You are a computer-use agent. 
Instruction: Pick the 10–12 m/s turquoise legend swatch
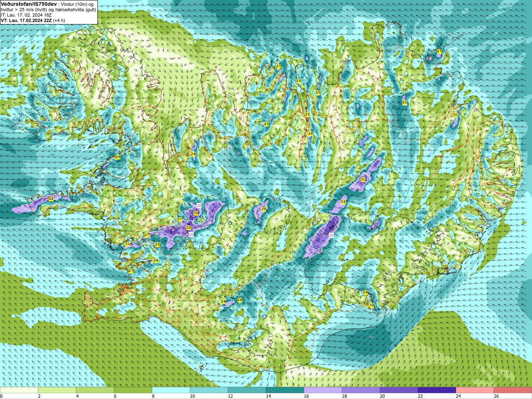pos(209,390)
